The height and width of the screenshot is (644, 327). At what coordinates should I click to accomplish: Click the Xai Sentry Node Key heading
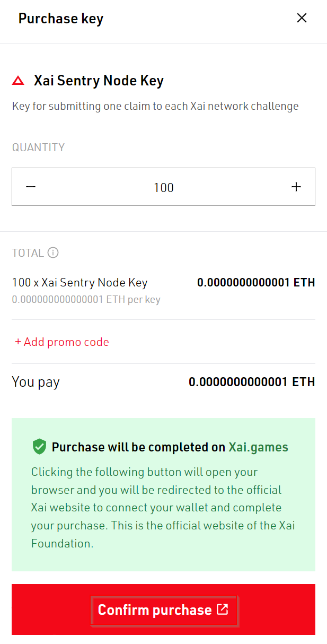pyautogui.click(x=99, y=81)
